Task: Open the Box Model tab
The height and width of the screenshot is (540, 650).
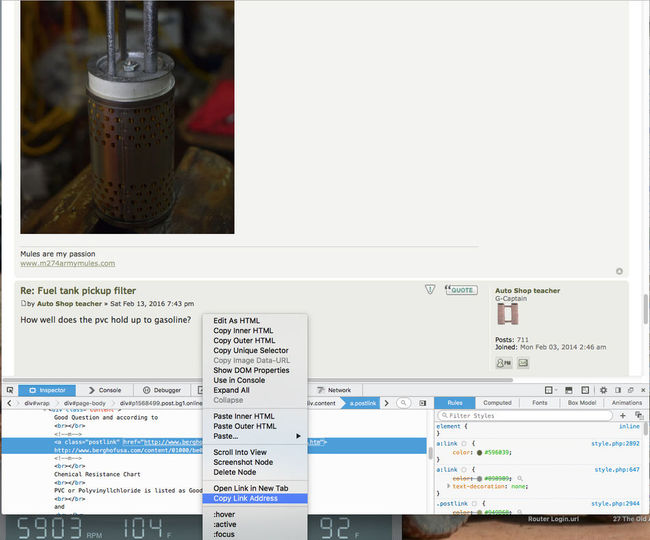Action: [582, 402]
